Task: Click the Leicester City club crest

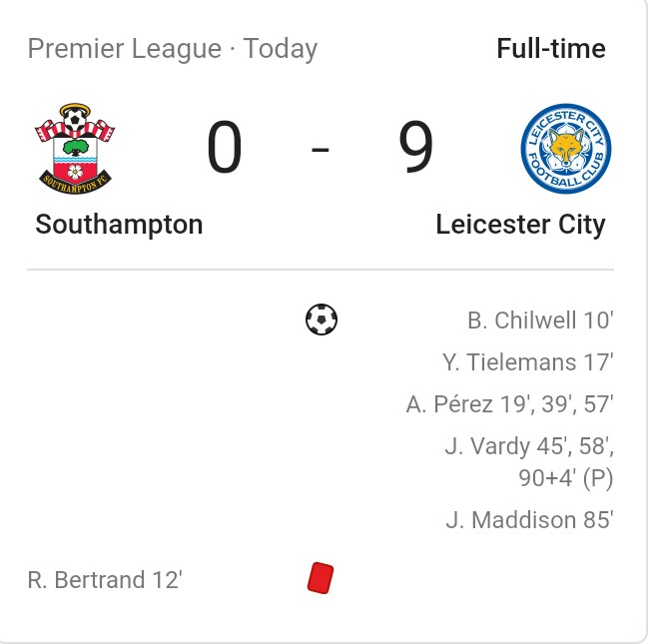Action: pyautogui.click(x=566, y=149)
